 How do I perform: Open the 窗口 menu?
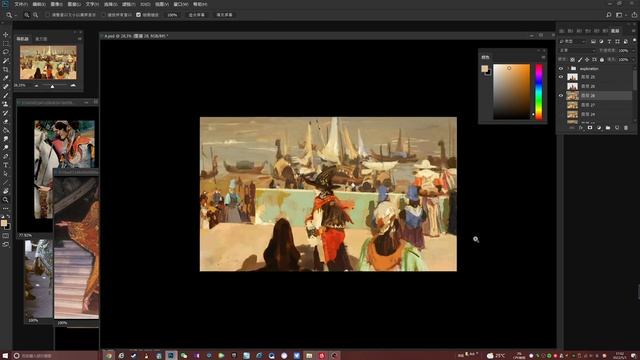point(180,4)
